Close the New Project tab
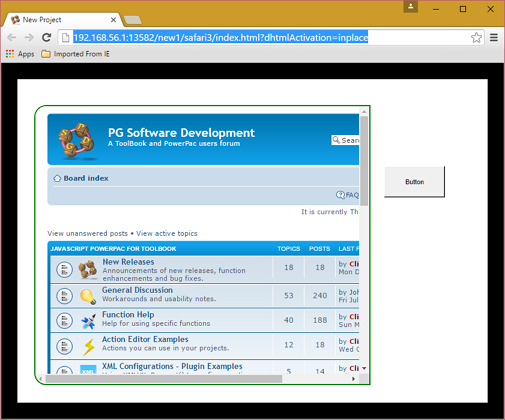The width and height of the screenshot is (505, 420). coord(113,20)
